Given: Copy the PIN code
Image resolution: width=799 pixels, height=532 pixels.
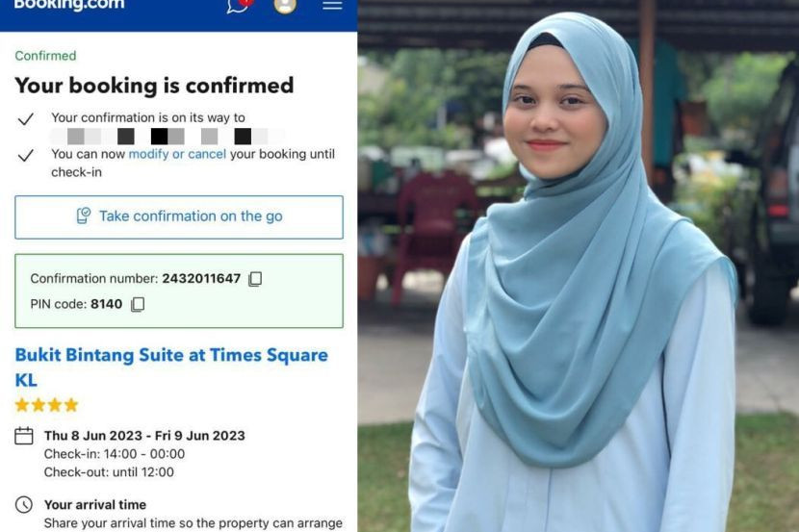Looking at the screenshot, I should (x=138, y=304).
